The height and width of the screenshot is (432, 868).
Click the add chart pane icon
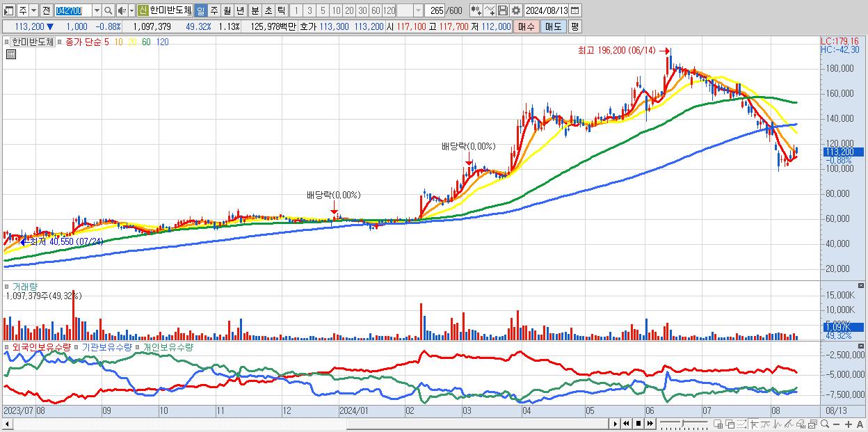(x=718, y=424)
